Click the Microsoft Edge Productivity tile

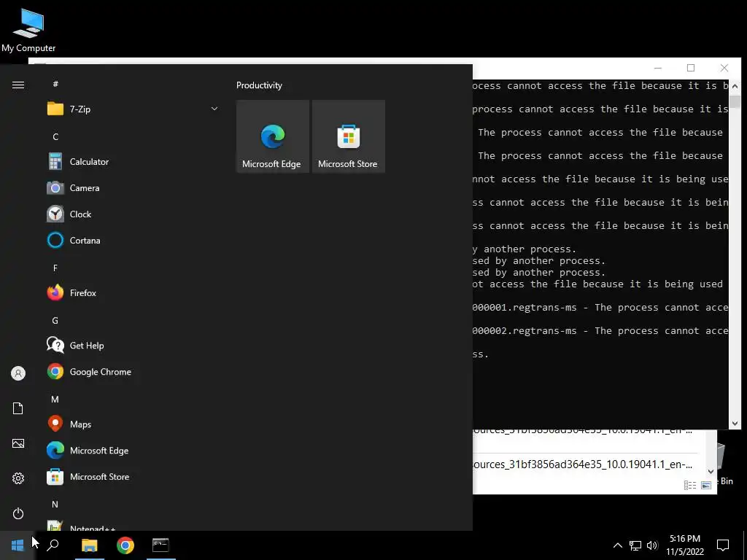[x=273, y=136]
